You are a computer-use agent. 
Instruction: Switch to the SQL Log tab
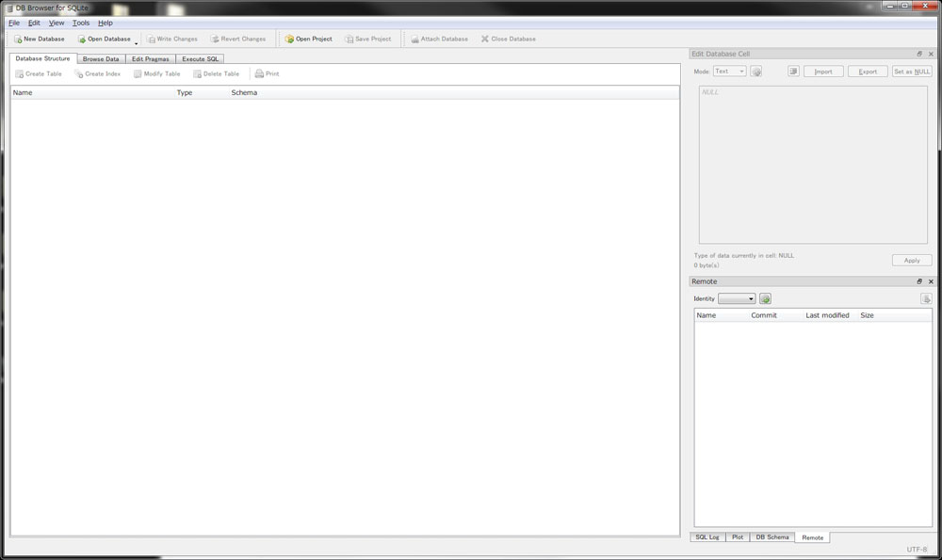point(707,537)
